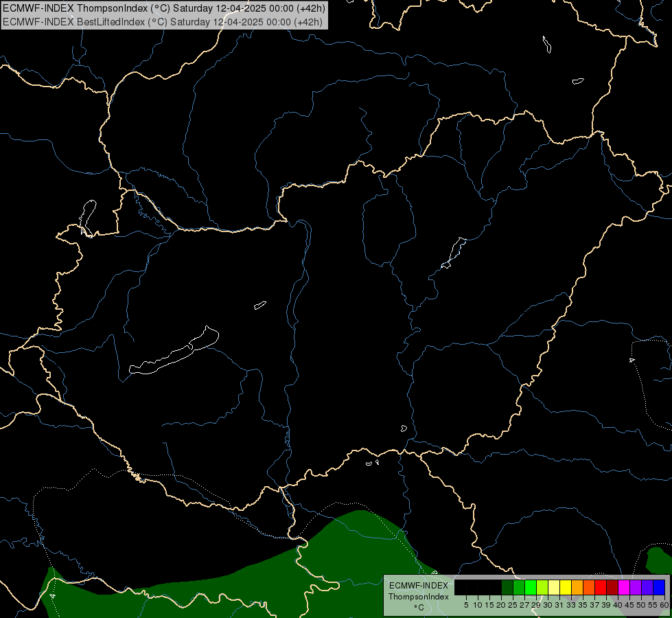The height and width of the screenshot is (618, 672).
Task: Click legend tick value 10
Action: [478, 605]
